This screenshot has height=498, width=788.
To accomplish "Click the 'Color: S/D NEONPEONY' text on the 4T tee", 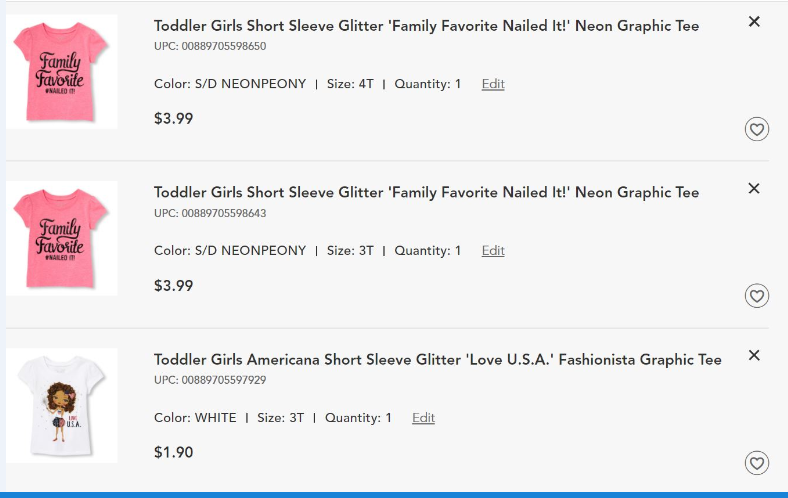I will 230,84.
